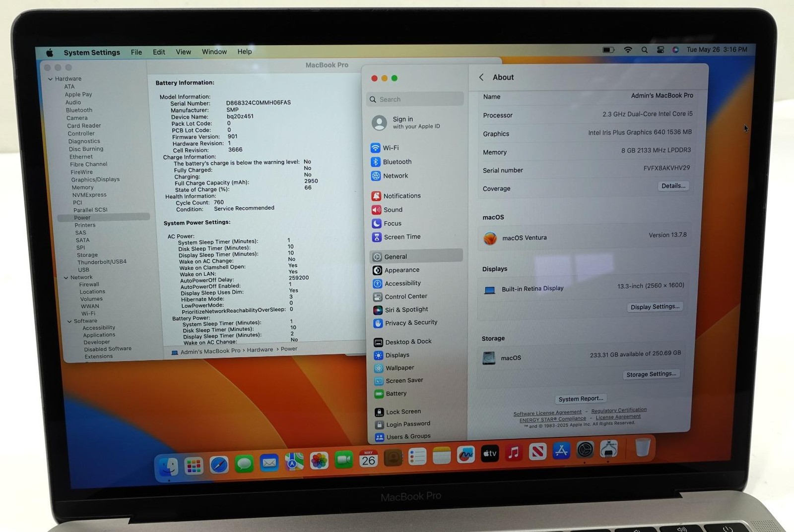Select the Network globe icon
The image size is (794, 532).
(x=376, y=176)
